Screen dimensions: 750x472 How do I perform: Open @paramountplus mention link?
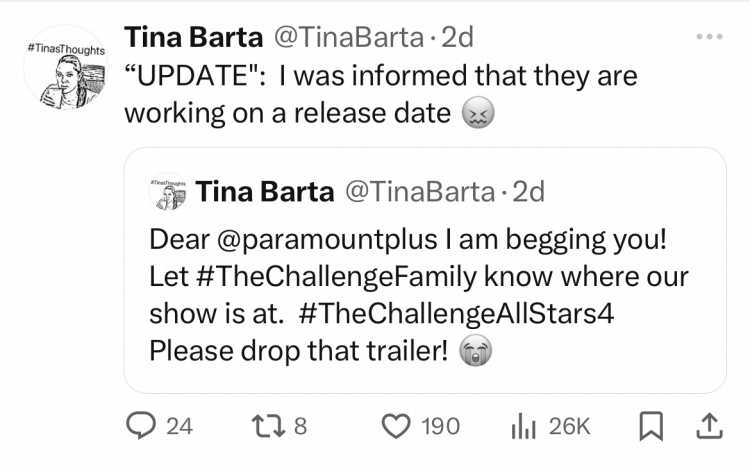[327, 239]
